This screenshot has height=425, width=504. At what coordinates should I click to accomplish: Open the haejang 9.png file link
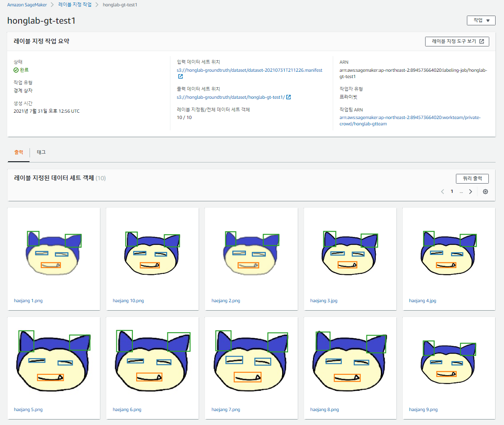coord(423,409)
